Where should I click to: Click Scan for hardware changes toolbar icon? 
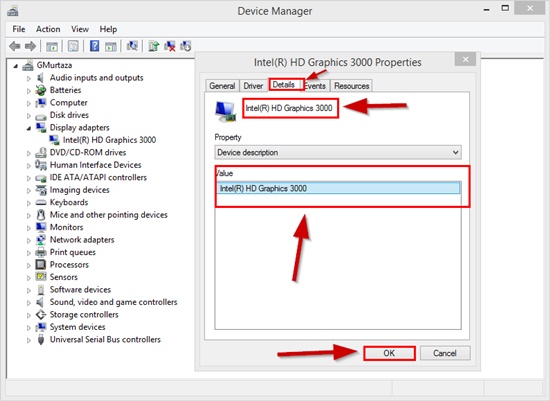tap(132, 46)
